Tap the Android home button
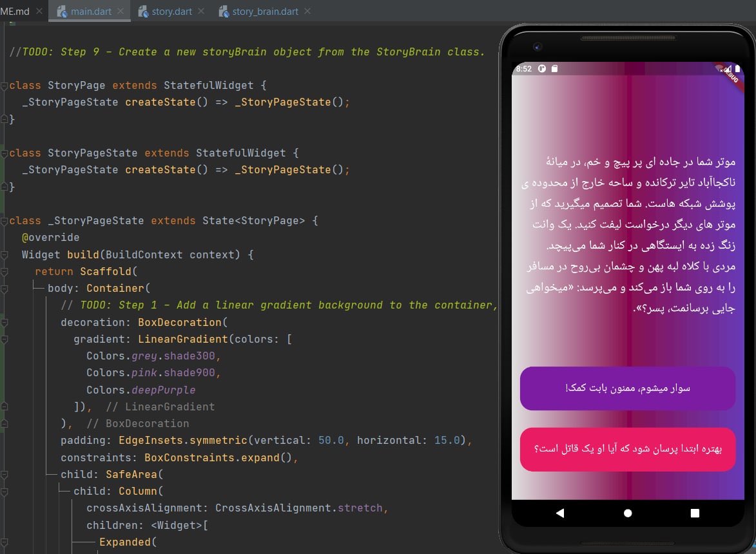Screen dimensions: 756x554 627,513
